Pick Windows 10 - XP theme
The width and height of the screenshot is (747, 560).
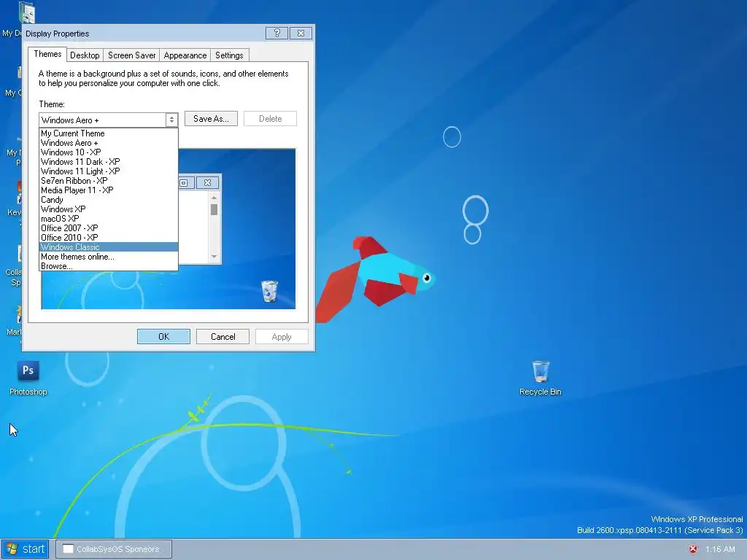[x=109, y=152]
